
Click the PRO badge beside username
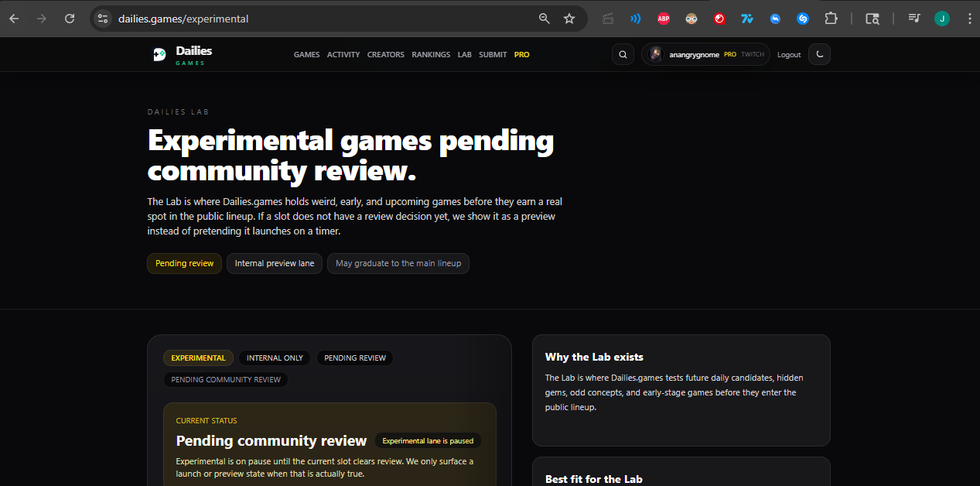pos(730,55)
